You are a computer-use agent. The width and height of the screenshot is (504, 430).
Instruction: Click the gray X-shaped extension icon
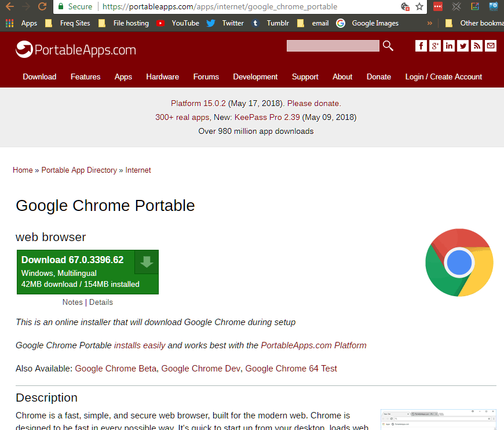pos(456,6)
